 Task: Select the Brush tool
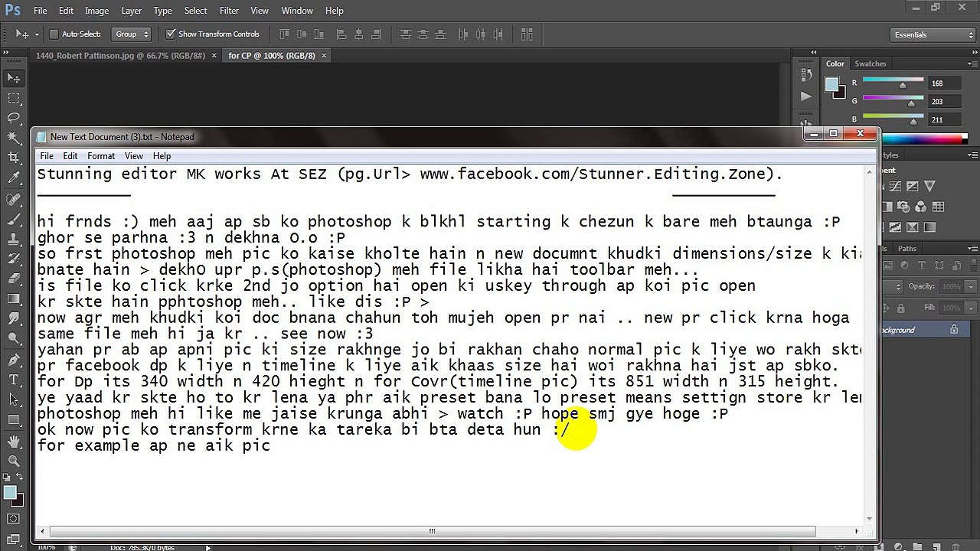(x=14, y=219)
